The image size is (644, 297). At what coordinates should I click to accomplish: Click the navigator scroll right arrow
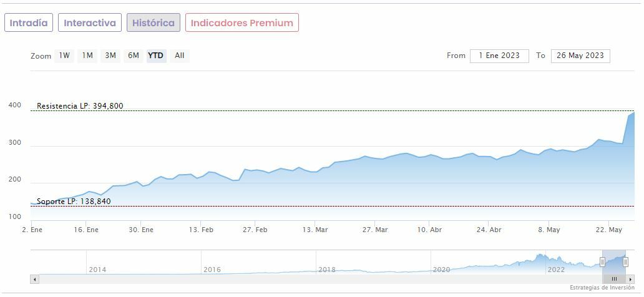pos(631,279)
